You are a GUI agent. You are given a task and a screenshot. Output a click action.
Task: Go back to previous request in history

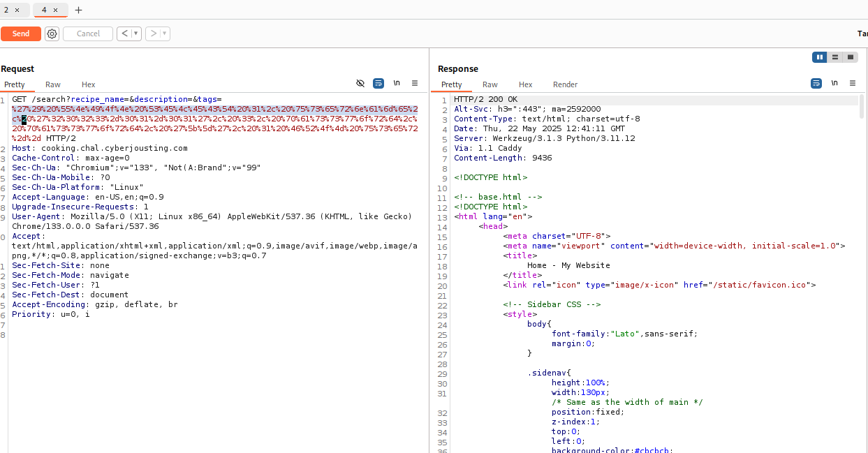(x=124, y=34)
